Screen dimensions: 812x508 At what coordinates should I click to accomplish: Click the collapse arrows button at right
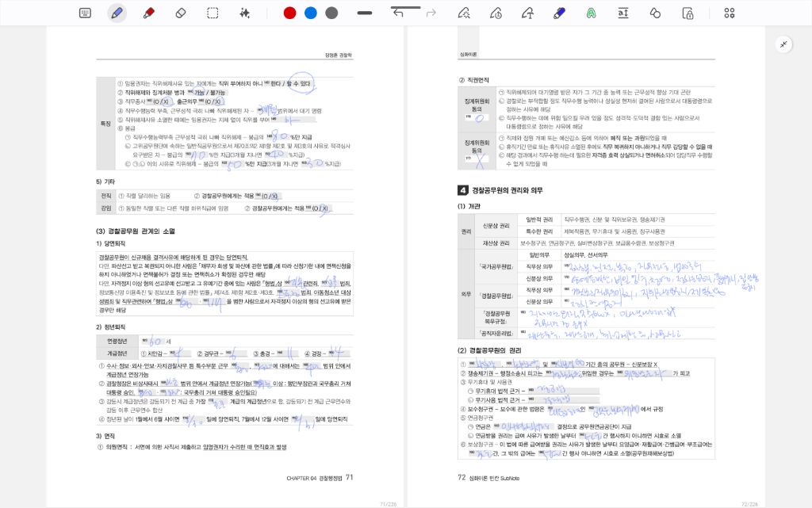pyautogui.click(x=783, y=44)
